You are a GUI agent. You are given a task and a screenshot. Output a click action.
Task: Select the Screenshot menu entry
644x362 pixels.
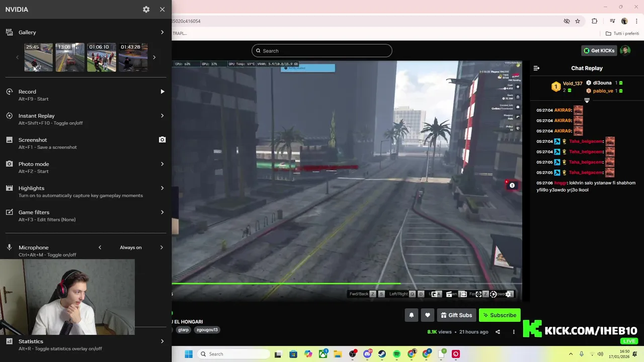pos(86,143)
